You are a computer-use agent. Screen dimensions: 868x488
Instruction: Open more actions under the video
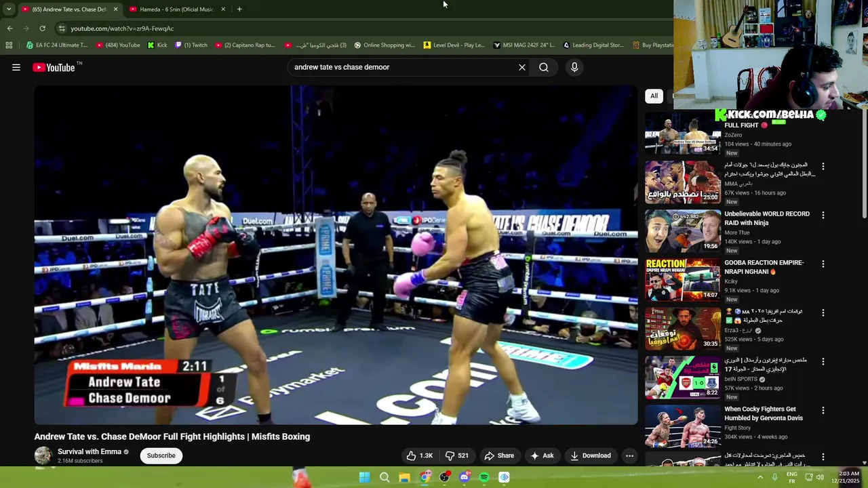(630, 455)
